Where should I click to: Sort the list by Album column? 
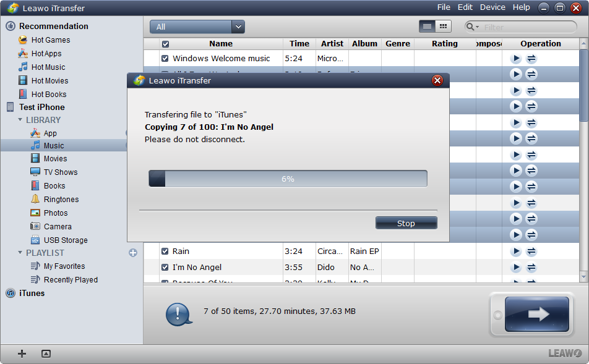(x=365, y=44)
